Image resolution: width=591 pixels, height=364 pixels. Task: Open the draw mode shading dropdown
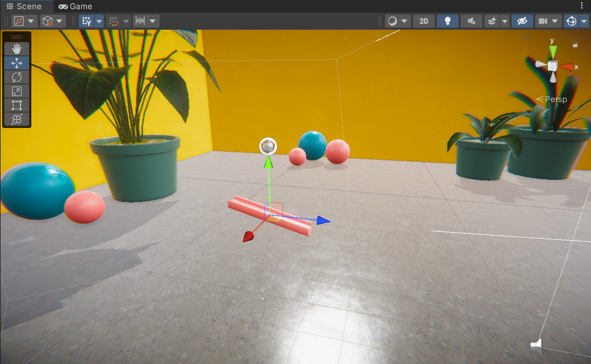(x=398, y=21)
